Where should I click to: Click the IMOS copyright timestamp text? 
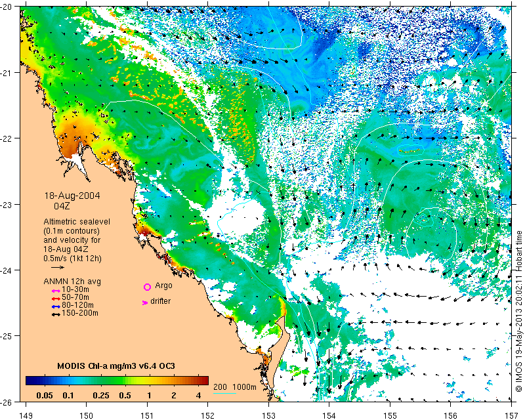coord(519,310)
